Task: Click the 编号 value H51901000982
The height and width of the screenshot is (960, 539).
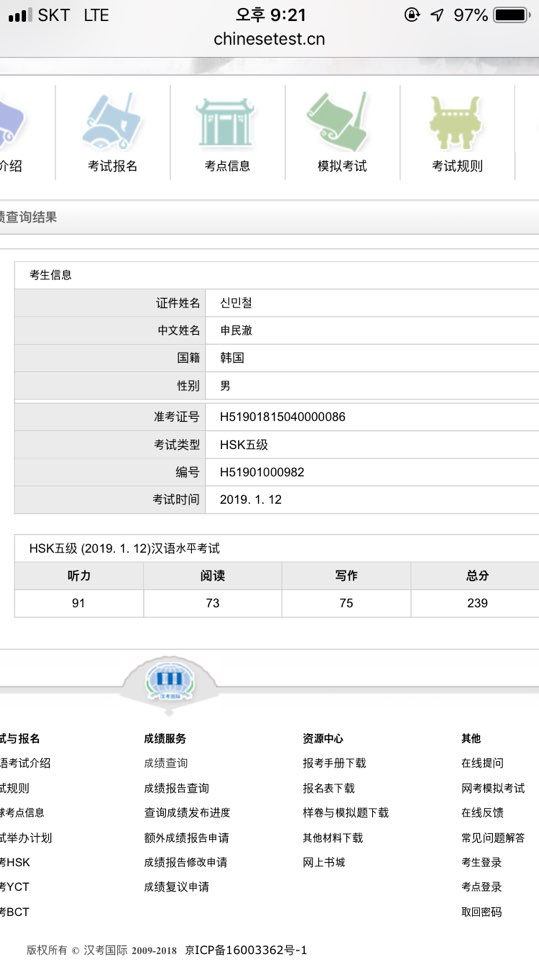Action: click(x=262, y=472)
